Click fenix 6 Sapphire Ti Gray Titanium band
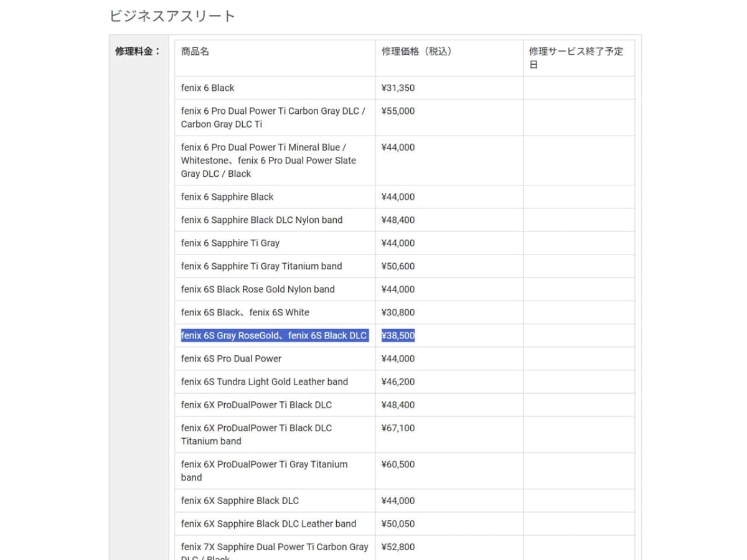Image resolution: width=747 pixels, height=560 pixels. tap(261, 266)
